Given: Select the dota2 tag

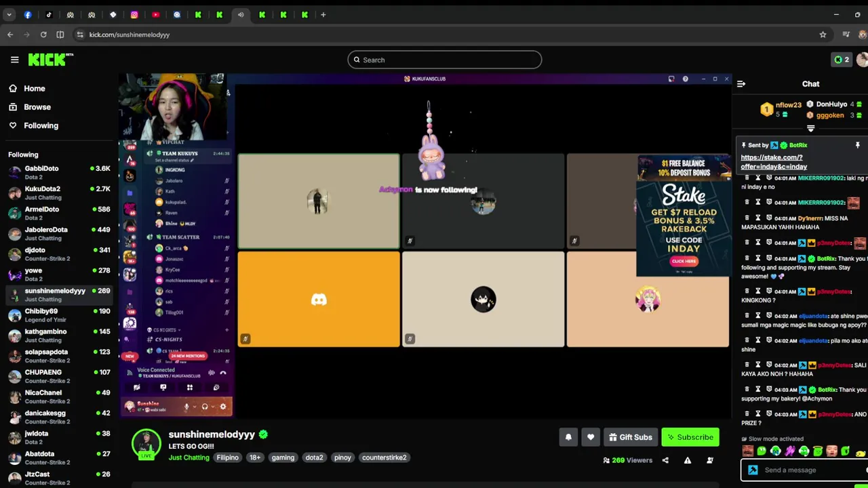Looking at the screenshot, I should pyautogui.click(x=314, y=457).
